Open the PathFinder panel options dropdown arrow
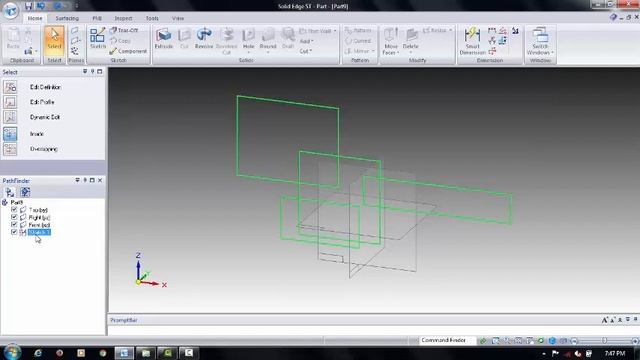 coord(78,180)
